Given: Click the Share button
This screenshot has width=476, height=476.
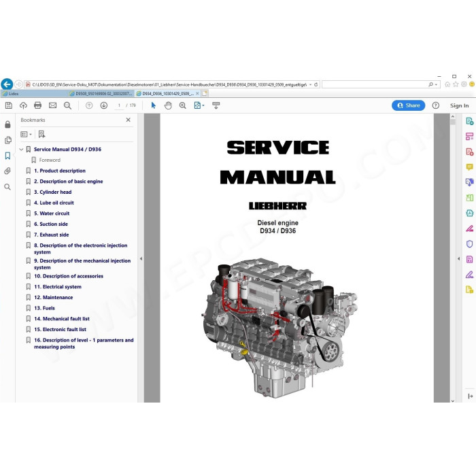Looking at the screenshot, I should (x=408, y=105).
